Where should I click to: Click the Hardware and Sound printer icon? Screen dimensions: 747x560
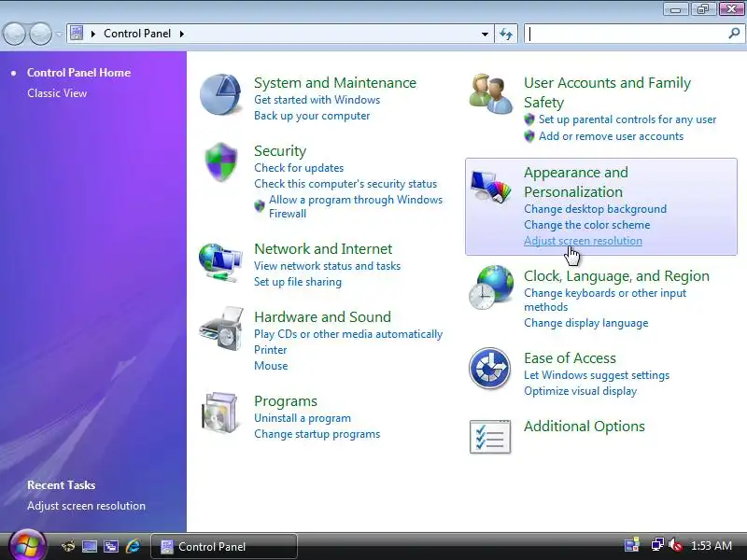(x=222, y=329)
